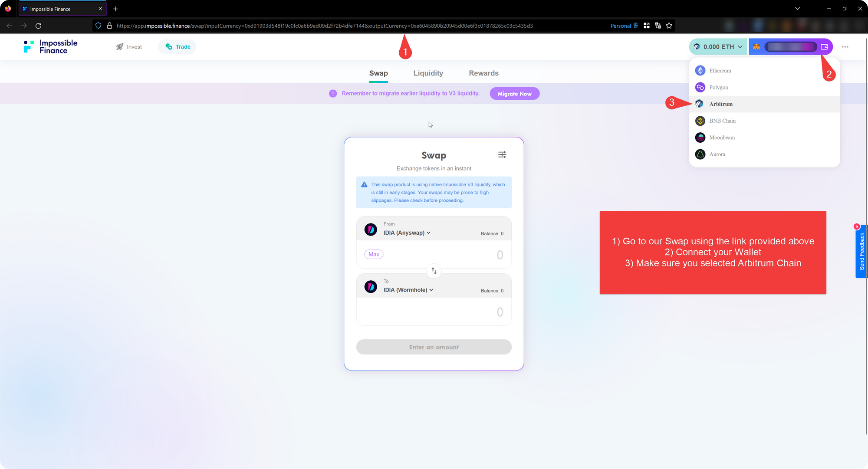Open swap settings slider icon
868x469 pixels.
click(x=502, y=155)
